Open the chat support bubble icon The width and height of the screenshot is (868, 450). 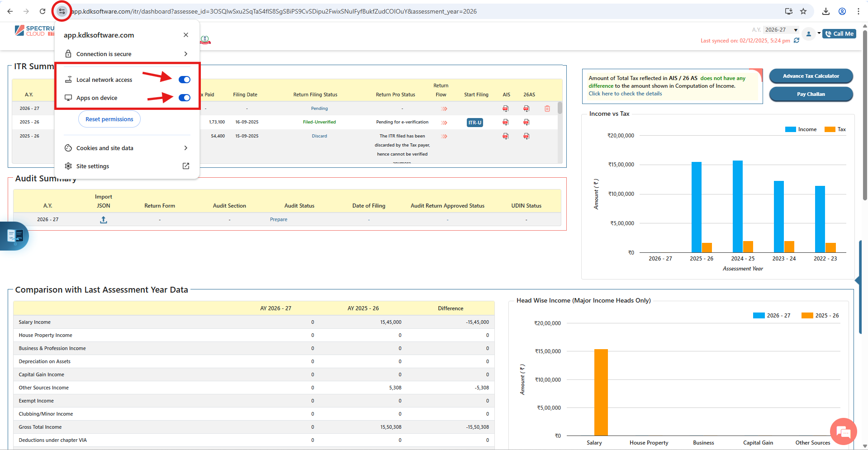[843, 431]
